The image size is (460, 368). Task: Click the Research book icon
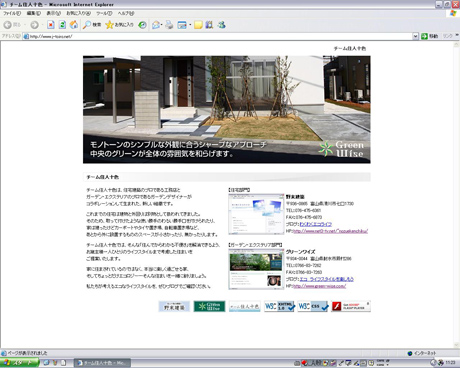[x=209, y=25]
